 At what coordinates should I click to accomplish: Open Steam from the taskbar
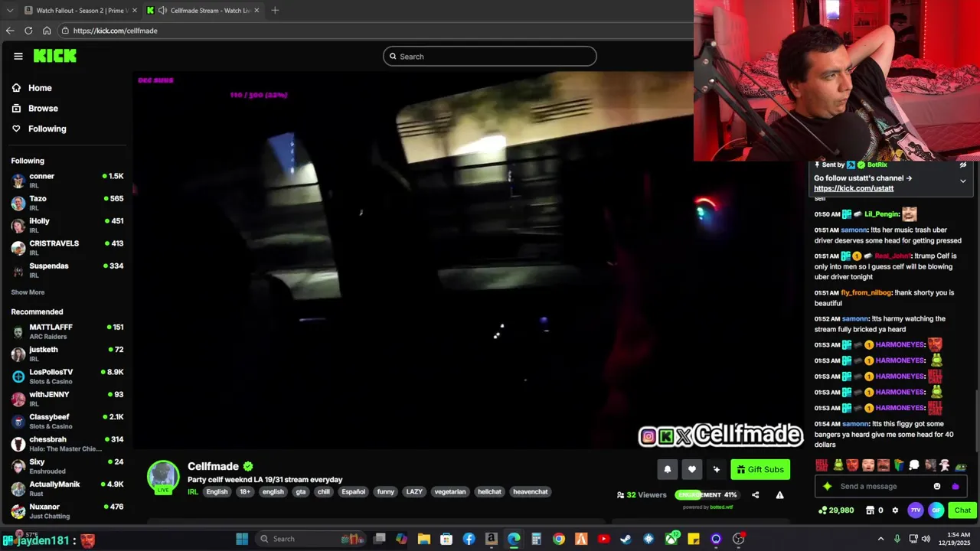[626, 539]
